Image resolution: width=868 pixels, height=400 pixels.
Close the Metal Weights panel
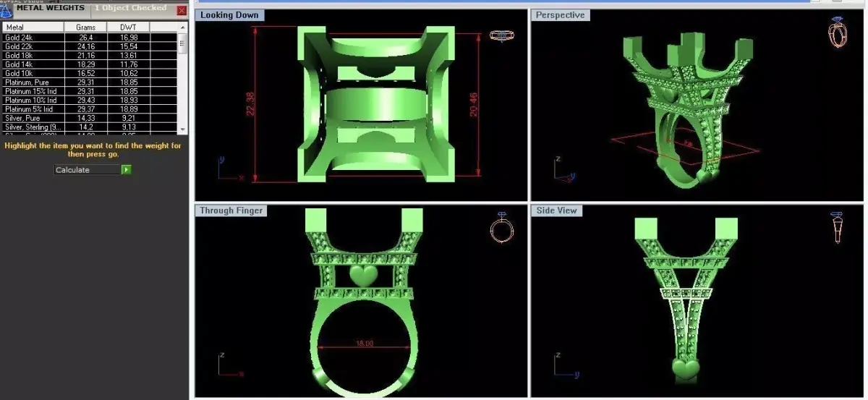pos(182,10)
